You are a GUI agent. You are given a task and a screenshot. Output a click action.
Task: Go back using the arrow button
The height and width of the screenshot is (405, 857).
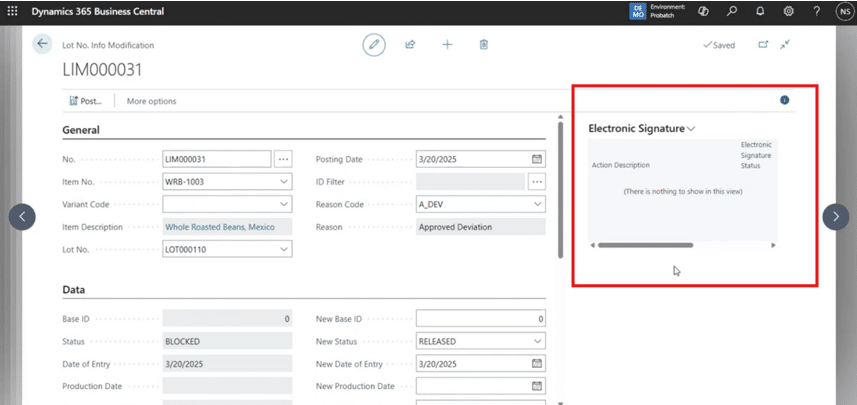pos(42,44)
